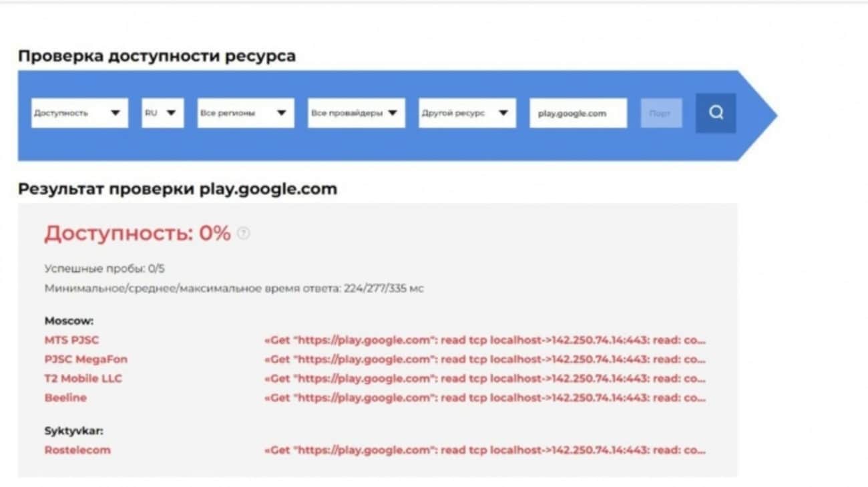Select the PJSC MegaFon provider result
Image resolution: width=868 pixels, height=487 pixels.
point(85,359)
